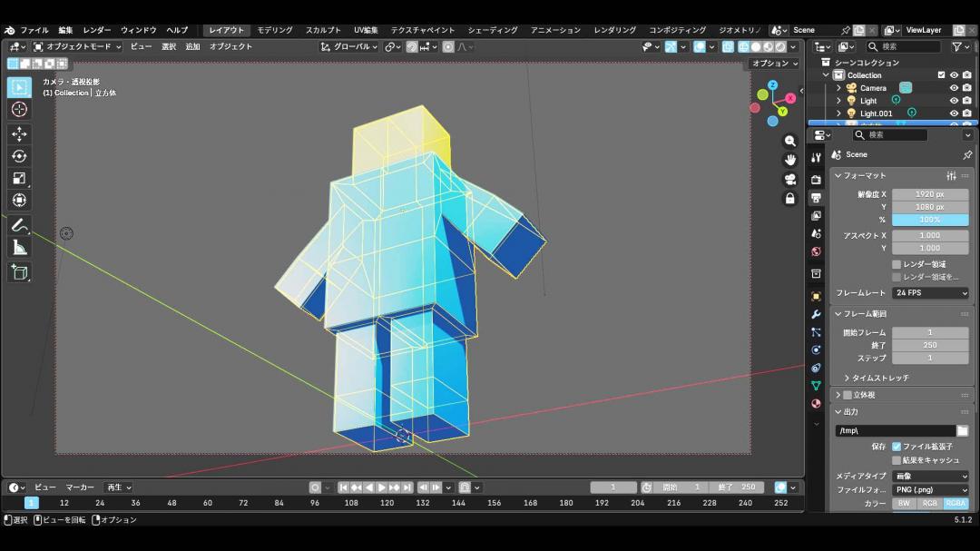Switch to the シェーディング workspace tab
The width and height of the screenshot is (980, 551).
coord(493,30)
